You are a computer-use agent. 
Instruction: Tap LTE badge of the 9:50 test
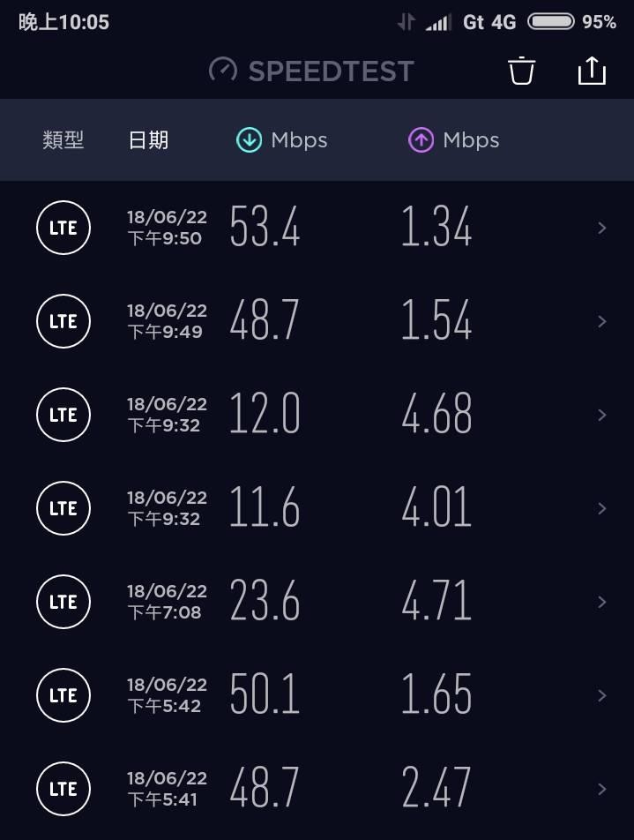pyautogui.click(x=63, y=228)
